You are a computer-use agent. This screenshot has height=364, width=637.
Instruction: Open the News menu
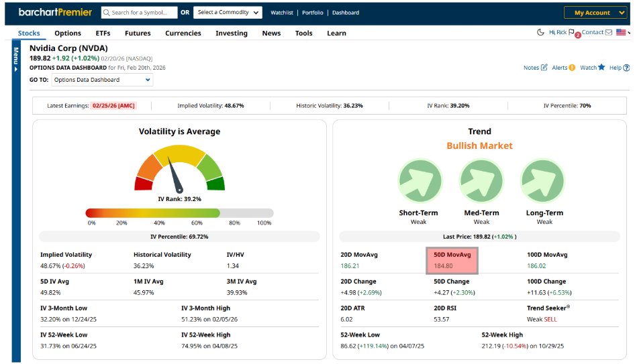point(271,34)
